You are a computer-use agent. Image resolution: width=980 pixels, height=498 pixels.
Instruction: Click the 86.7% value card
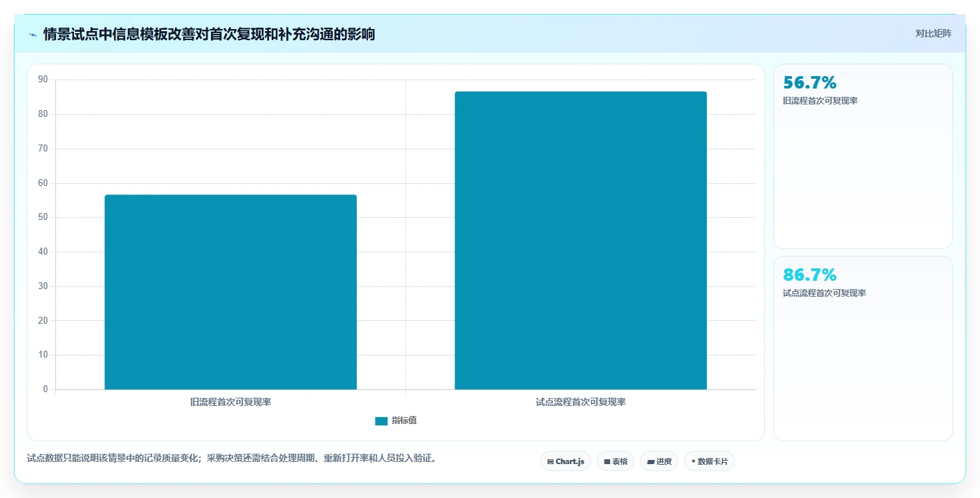pyautogui.click(x=863, y=349)
